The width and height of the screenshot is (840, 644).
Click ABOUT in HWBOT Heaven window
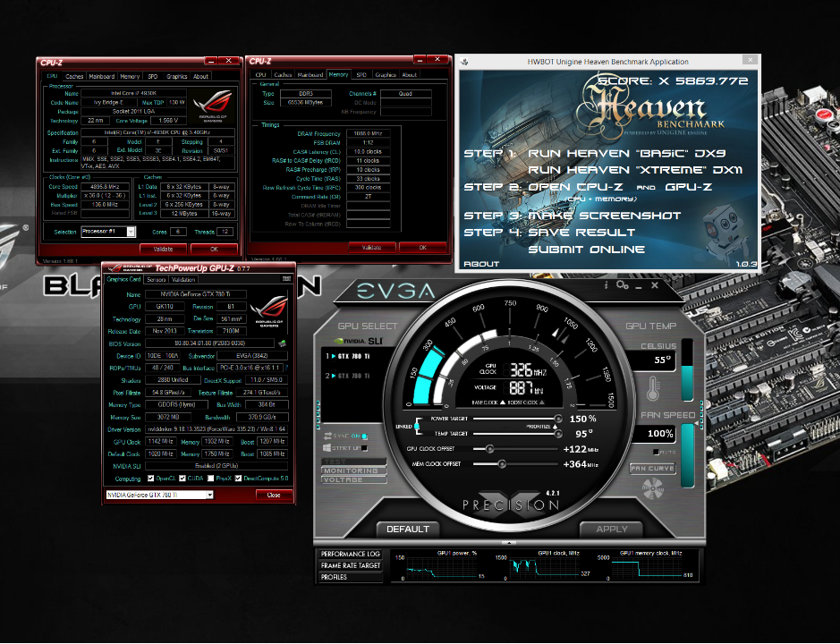tap(481, 264)
